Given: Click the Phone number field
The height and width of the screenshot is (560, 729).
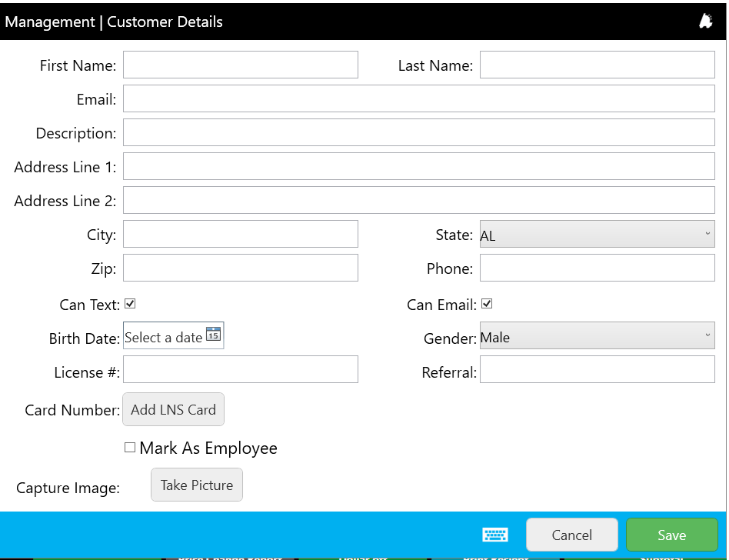Looking at the screenshot, I should pyautogui.click(x=597, y=268).
